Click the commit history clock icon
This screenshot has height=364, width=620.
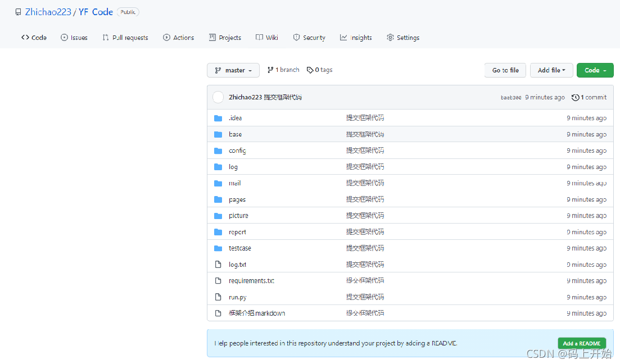576,97
